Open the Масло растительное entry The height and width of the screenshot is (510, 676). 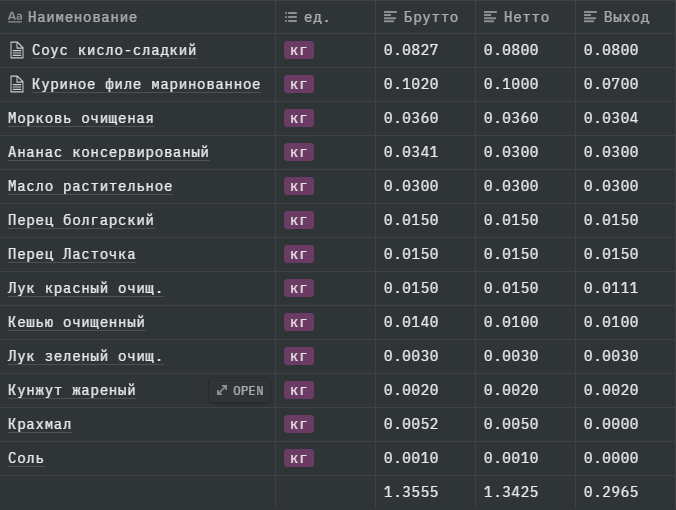point(90,186)
